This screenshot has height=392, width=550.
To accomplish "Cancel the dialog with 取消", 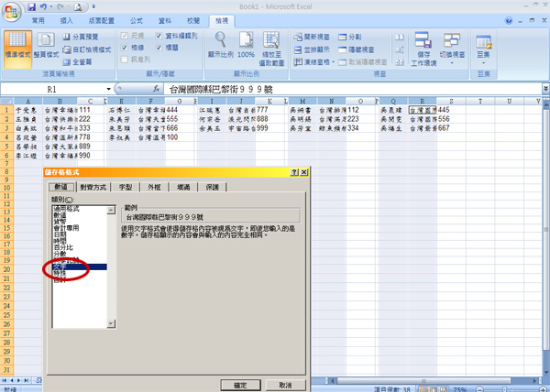I will click(x=285, y=386).
